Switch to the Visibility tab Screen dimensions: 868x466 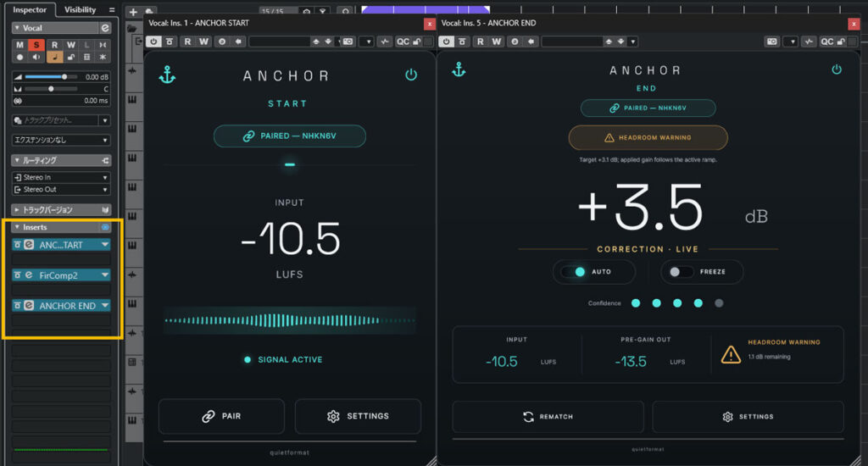coord(80,9)
